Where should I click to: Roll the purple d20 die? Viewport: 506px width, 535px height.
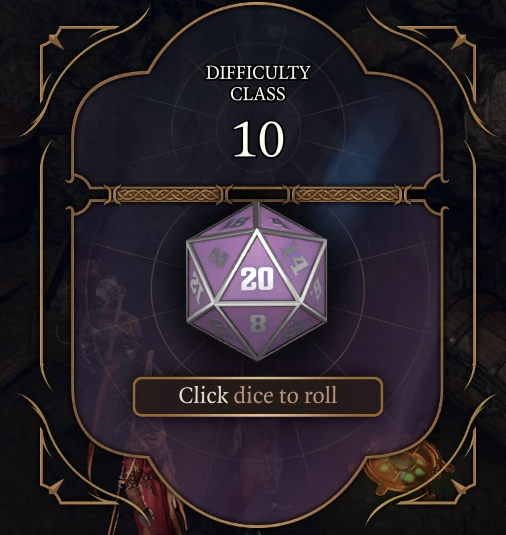point(257,281)
